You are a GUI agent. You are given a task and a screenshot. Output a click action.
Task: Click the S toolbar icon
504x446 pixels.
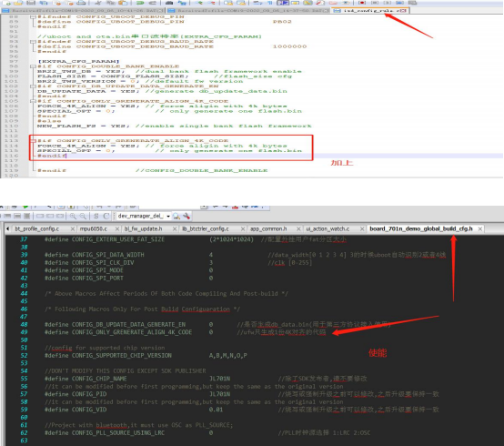(96, 216)
